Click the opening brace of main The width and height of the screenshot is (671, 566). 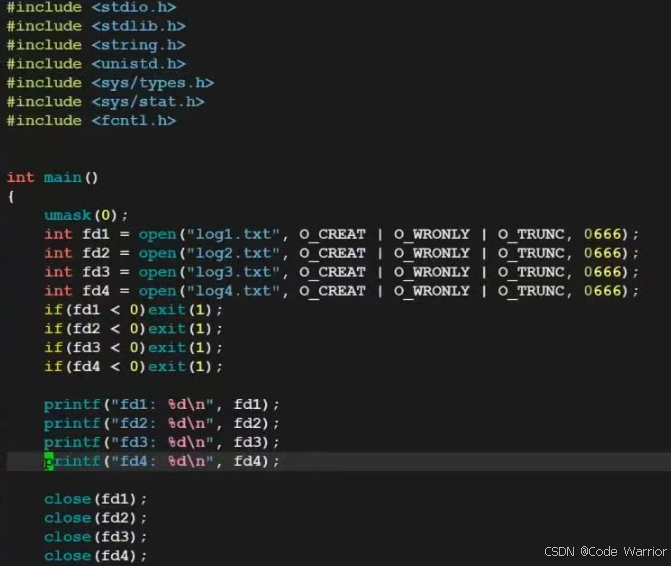(11, 196)
